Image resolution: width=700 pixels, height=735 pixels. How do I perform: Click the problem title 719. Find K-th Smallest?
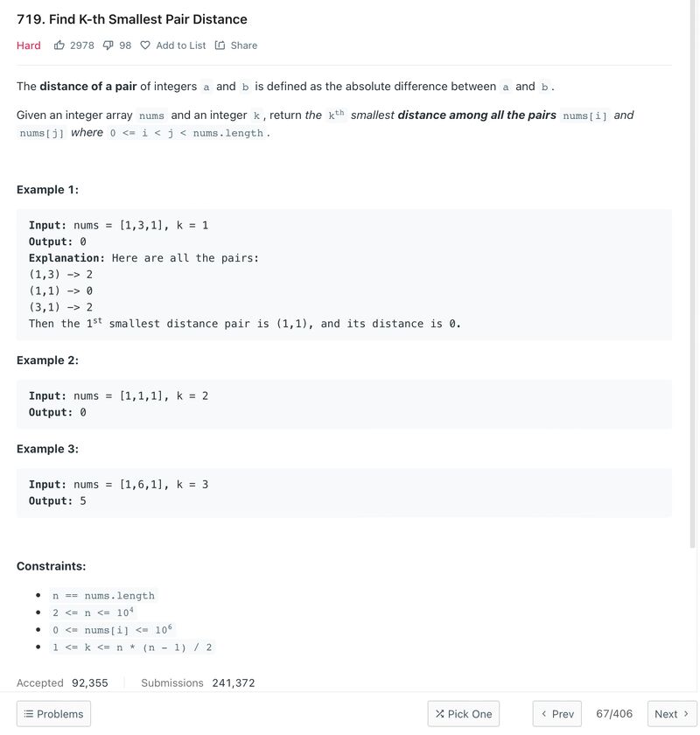coord(132,19)
